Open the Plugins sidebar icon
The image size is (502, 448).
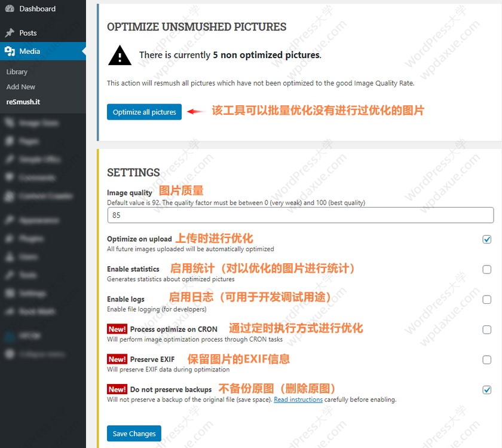click(10, 239)
